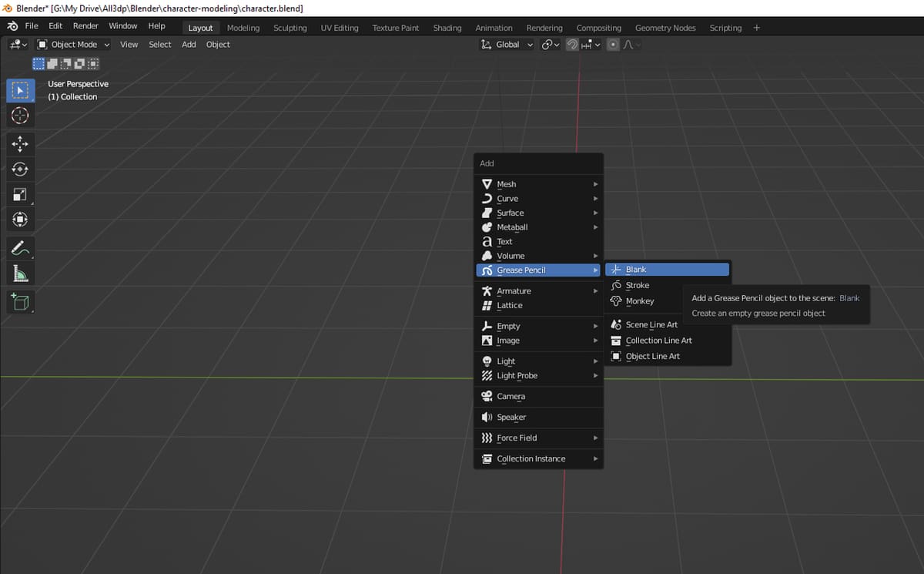Open the proportional editing falloff dropdown
924x574 pixels.
click(631, 45)
